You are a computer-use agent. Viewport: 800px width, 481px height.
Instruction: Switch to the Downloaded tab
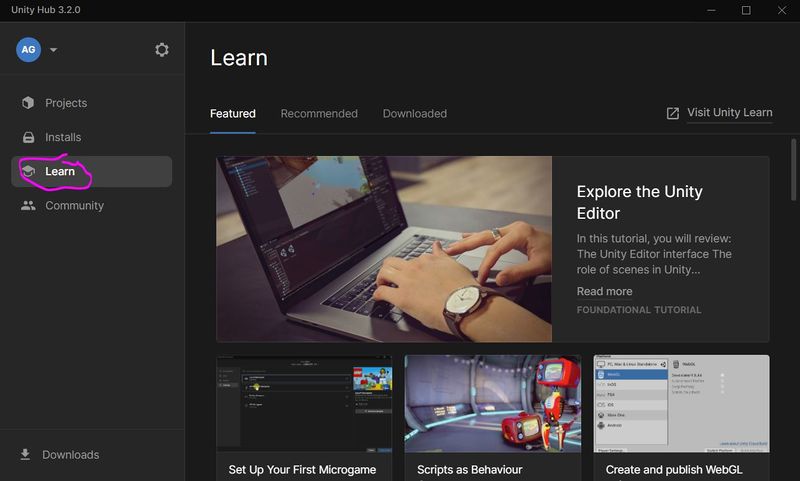tap(415, 113)
